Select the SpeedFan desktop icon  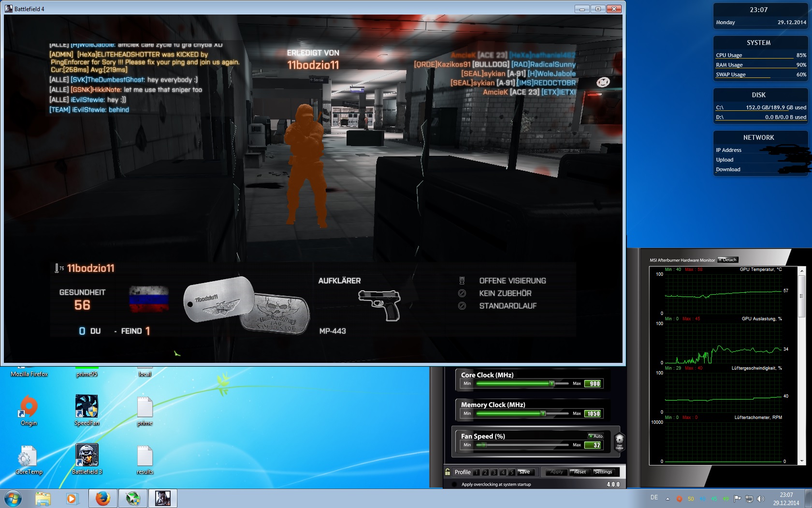(x=87, y=410)
